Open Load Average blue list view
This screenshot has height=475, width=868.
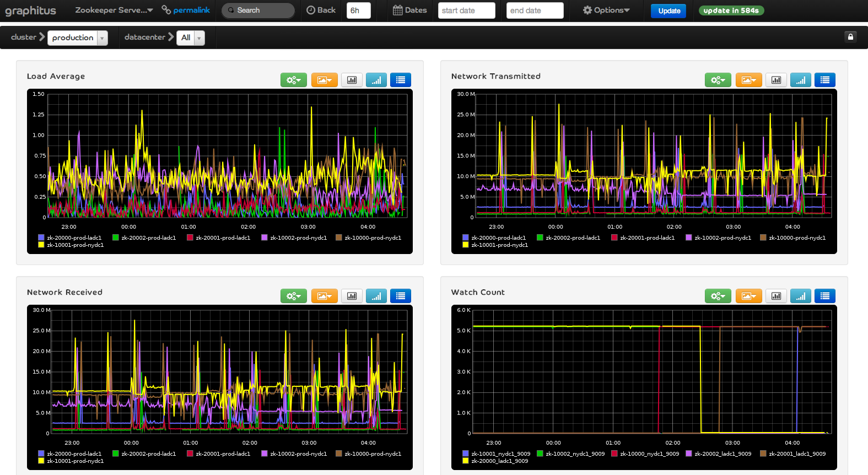tap(401, 80)
